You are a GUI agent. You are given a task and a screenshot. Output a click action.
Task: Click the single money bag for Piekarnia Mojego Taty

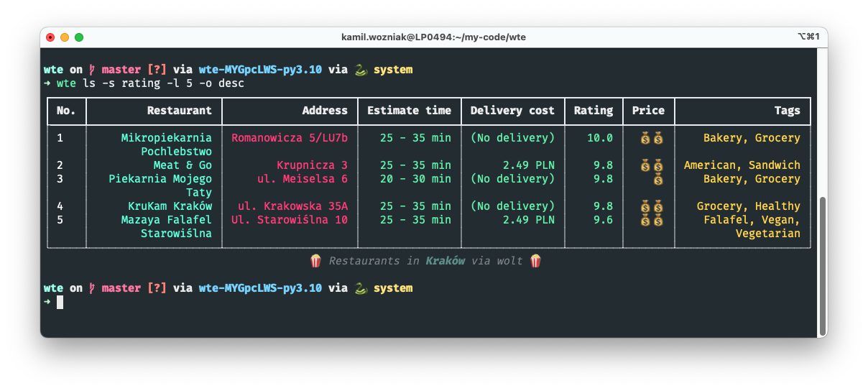(658, 179)
